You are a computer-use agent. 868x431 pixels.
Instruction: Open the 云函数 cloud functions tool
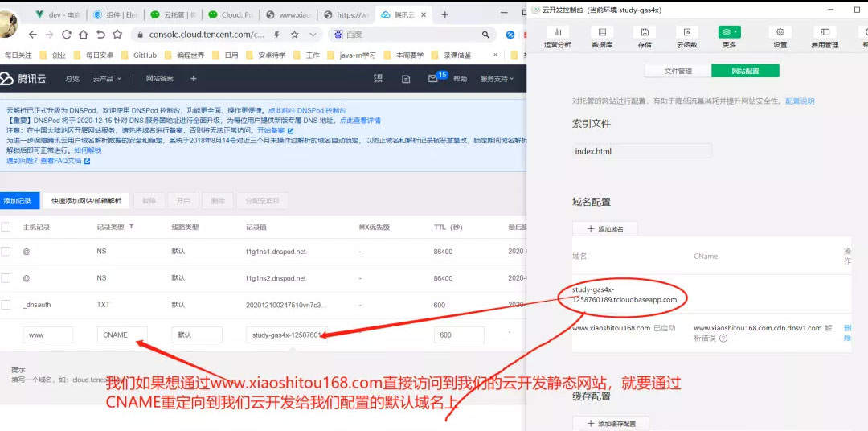point(687,37)
